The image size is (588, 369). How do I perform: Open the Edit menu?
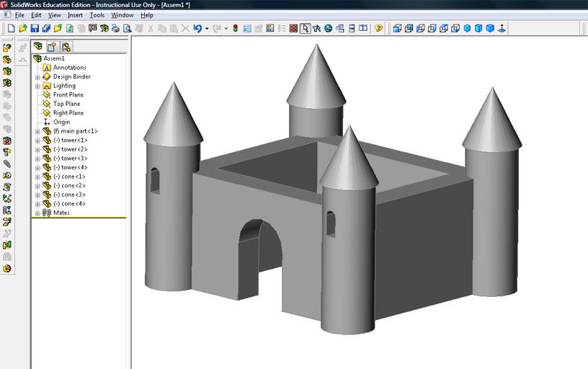(x=36, y=15)
